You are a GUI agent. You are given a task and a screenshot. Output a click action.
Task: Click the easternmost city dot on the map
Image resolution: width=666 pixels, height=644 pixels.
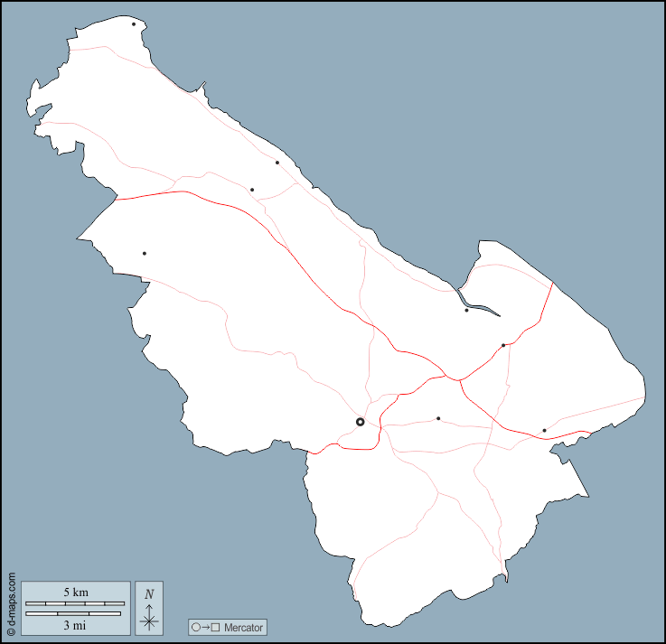coord(544,431)
